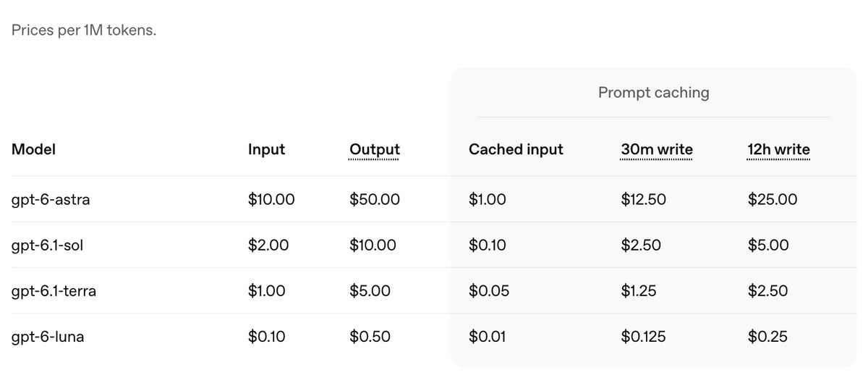Viewport: 868px width, 378px height.
Task: Click gpt-6-luna's $0.125 30m write price
Action: click(x=644, y=337)
